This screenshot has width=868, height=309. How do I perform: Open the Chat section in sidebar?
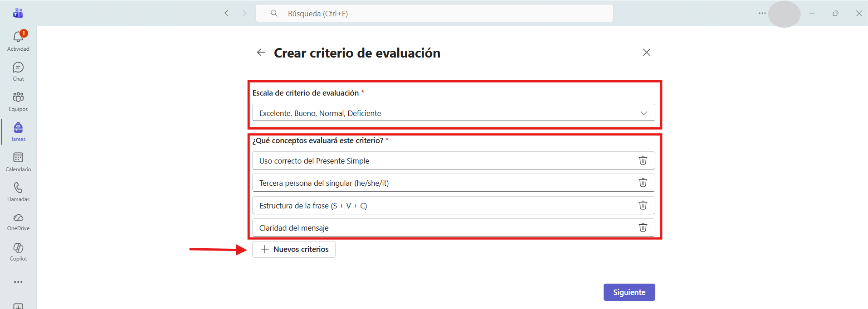[x=18, y=72]
